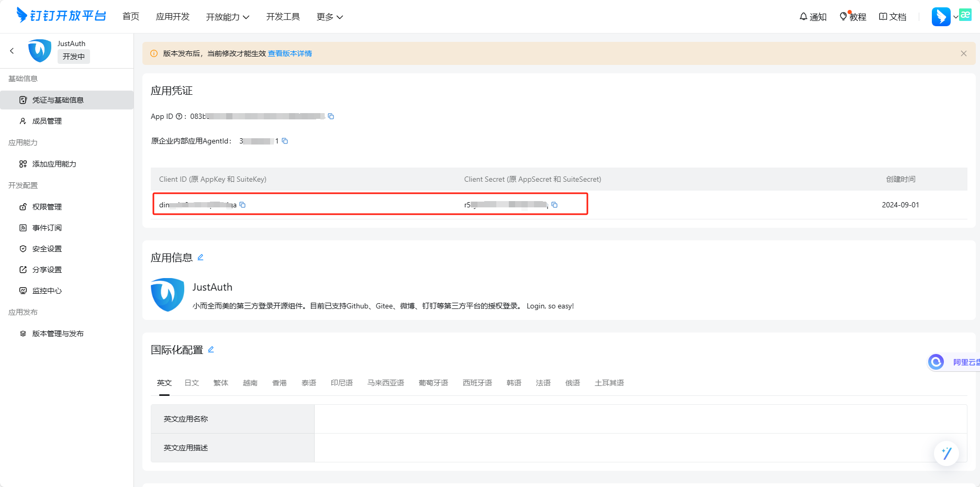
Task: Open 查看版本详情 link
Action: tap(290, 53)
